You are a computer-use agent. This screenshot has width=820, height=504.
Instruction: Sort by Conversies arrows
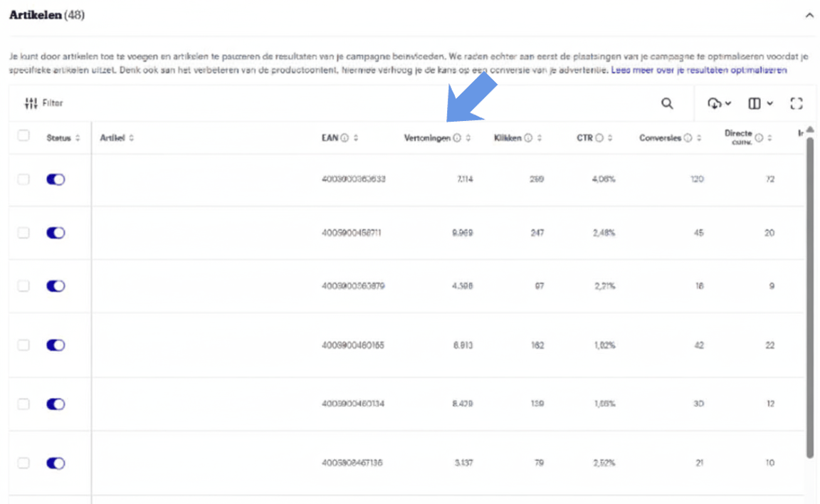tap(699, 138)
